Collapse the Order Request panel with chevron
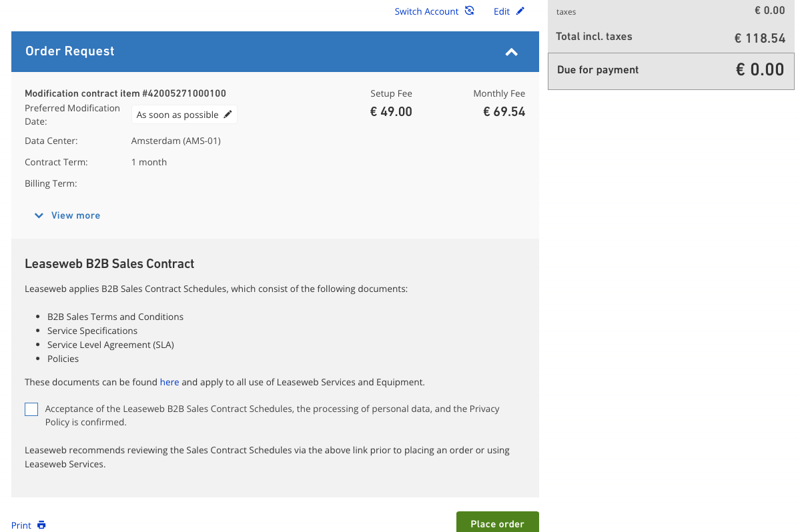The image size is (798, 532). point(512,52)
